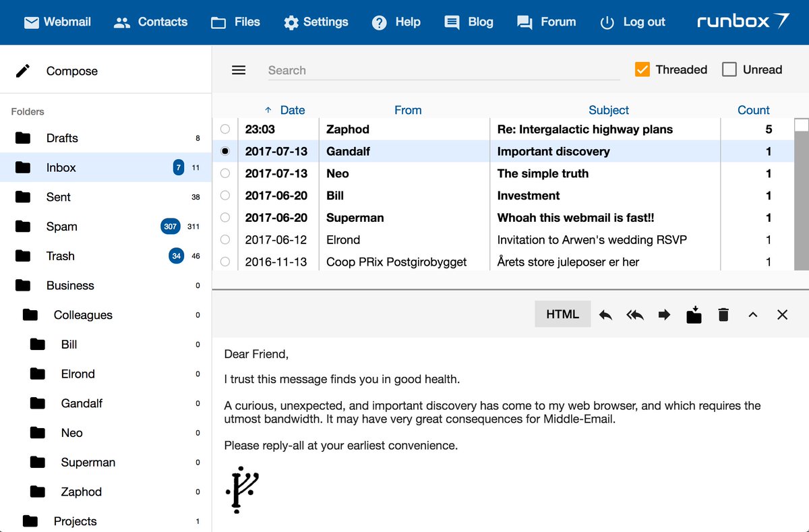Click the Colleagues folder icon

pyautogui.click(x=30, y=315)
